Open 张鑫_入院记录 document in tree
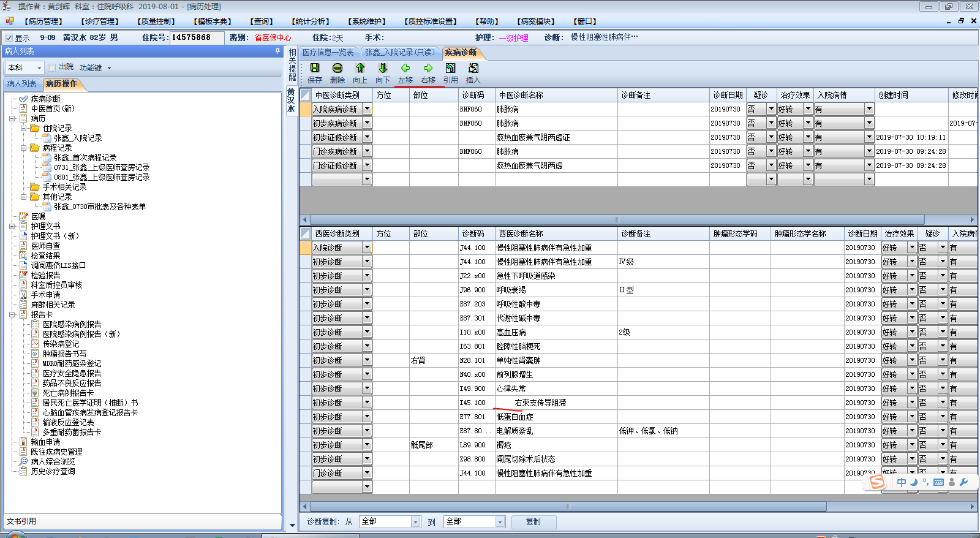 pos(78,138)
